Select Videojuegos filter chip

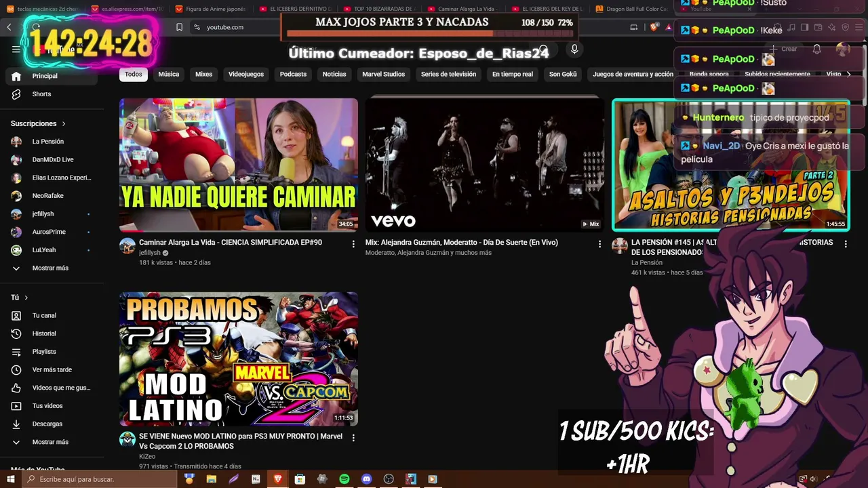[246, 75]
